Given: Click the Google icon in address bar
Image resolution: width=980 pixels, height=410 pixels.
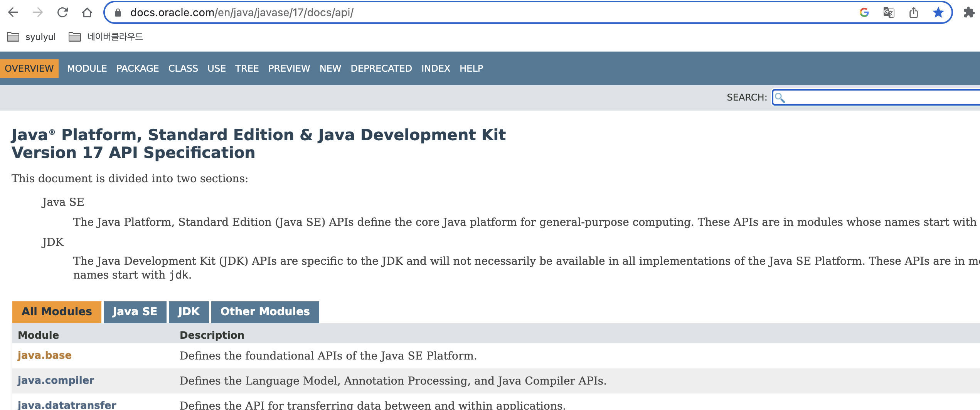Looking at the screenshot, I should pos(864,13).
